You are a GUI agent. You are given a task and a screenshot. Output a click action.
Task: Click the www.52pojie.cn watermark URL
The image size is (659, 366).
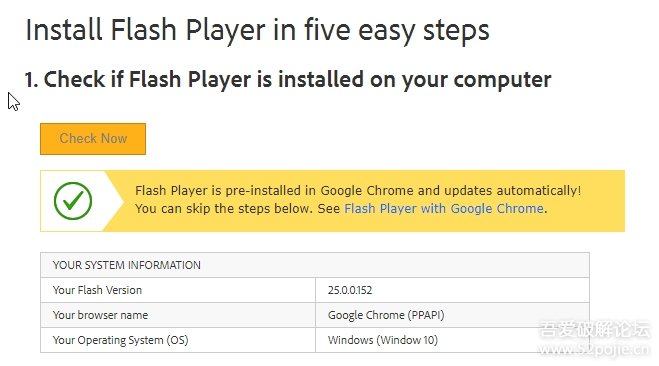(x=593, y=349)
